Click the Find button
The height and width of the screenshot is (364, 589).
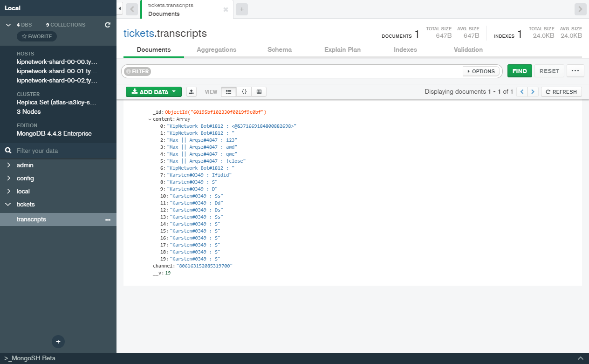pyautogui.click(x=519, y=71)
